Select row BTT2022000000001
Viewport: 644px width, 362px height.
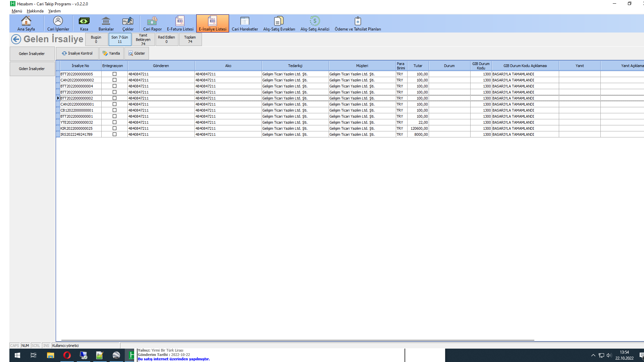[x=350, y=116]
